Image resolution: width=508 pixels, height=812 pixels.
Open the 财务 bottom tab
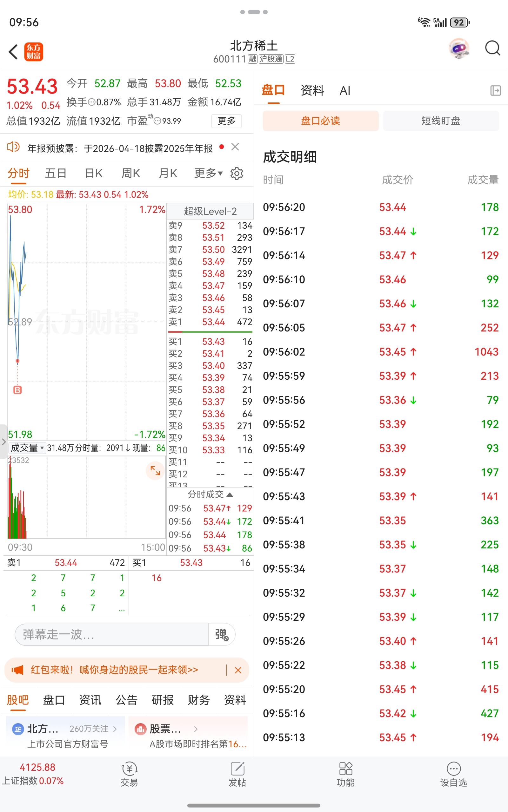click(x=199, y=700)
